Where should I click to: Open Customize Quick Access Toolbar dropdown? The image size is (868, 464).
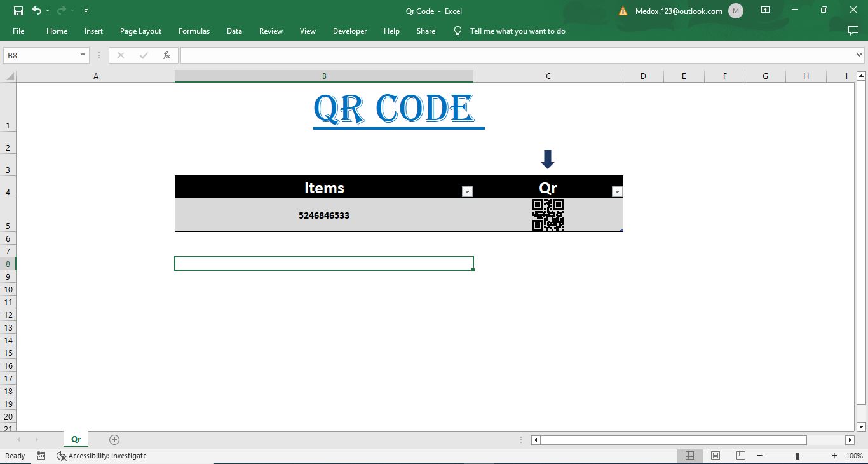(x=86, y=11)
